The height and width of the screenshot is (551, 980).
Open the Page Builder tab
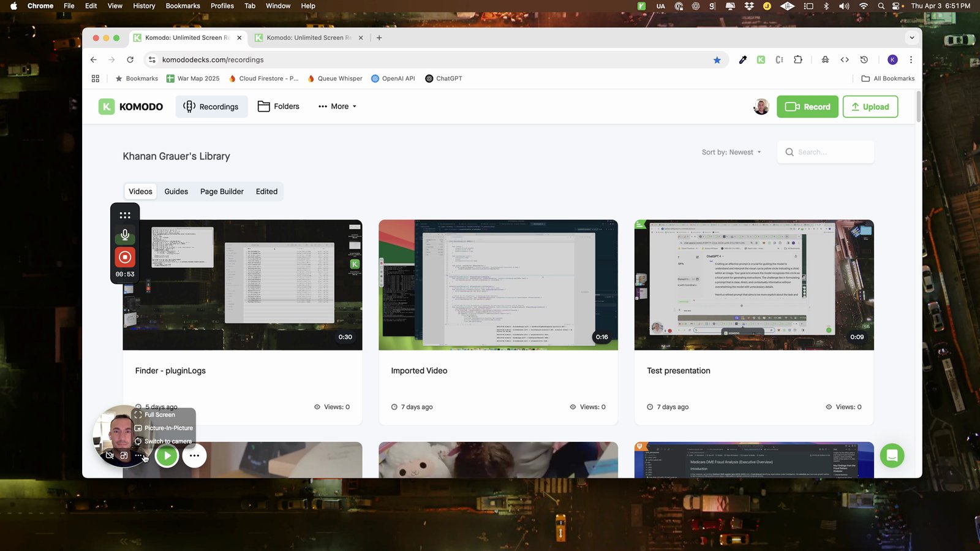click(x=222, y=191)
